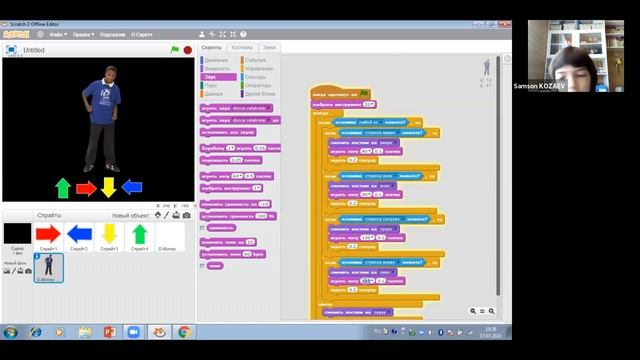This screenshot has width=640, height=360.
Task: Zoom out of the scripts area
Action: (x=473, y=311)
